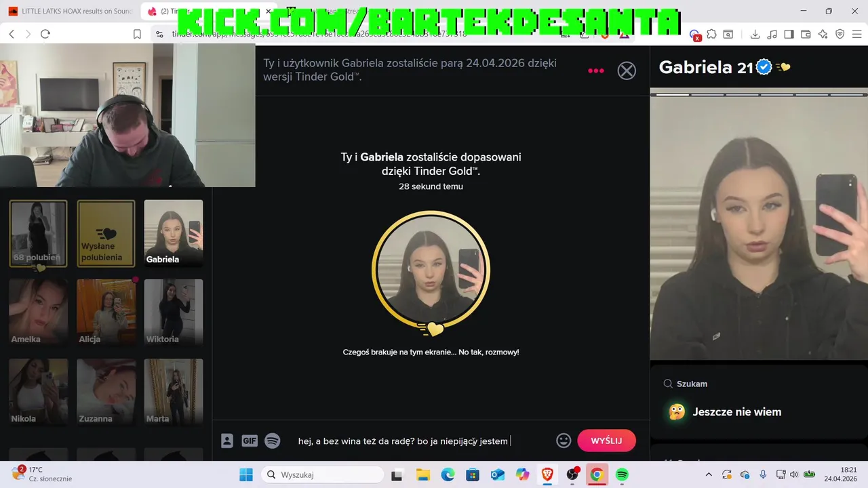868x488 pixels.
Task: Open Wiktoria match thumbnail
Action: pyautogui.click(x=174, y=312)
